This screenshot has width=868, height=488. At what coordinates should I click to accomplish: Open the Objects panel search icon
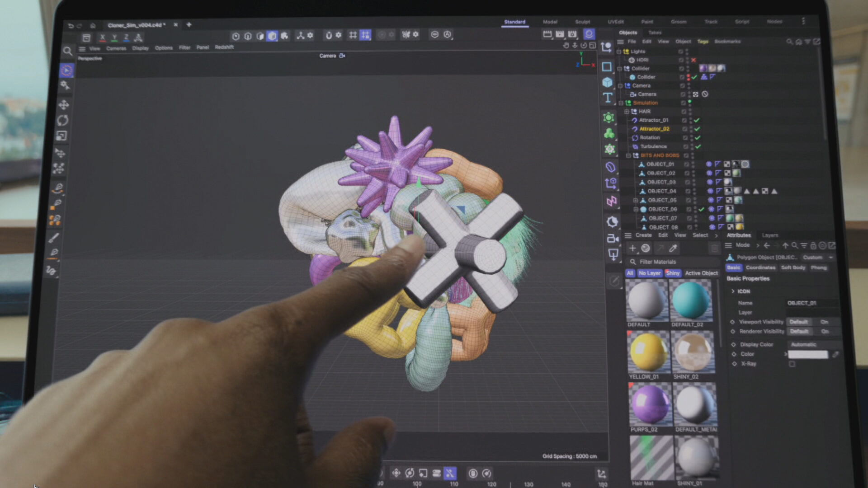pyautogui.click(x=789, y=42)
